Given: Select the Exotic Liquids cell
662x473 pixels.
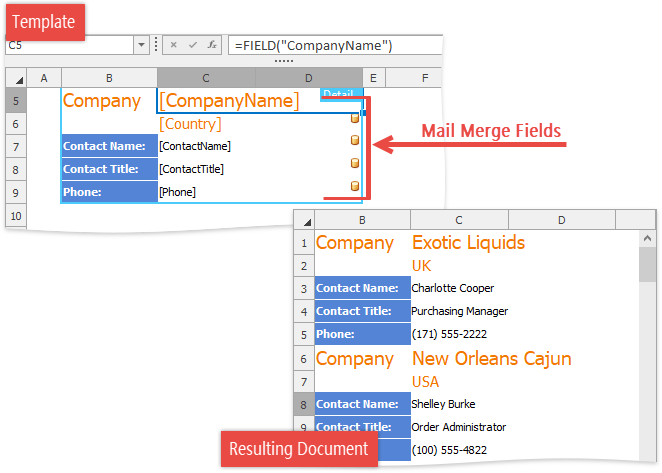Looking at the screenshot, I should click(x=468, y=243).
